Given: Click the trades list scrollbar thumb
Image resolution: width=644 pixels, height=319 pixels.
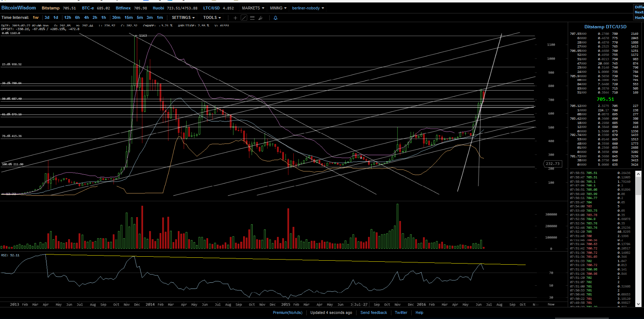Looking at the screenshot, I should (x=638, y=186).
